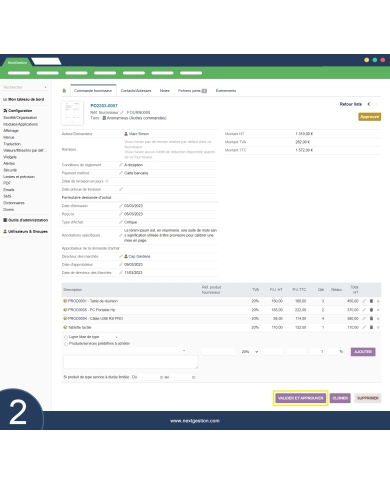
Task: Click the yellow Approuvé status badge
Action: (x=370, y=117)
